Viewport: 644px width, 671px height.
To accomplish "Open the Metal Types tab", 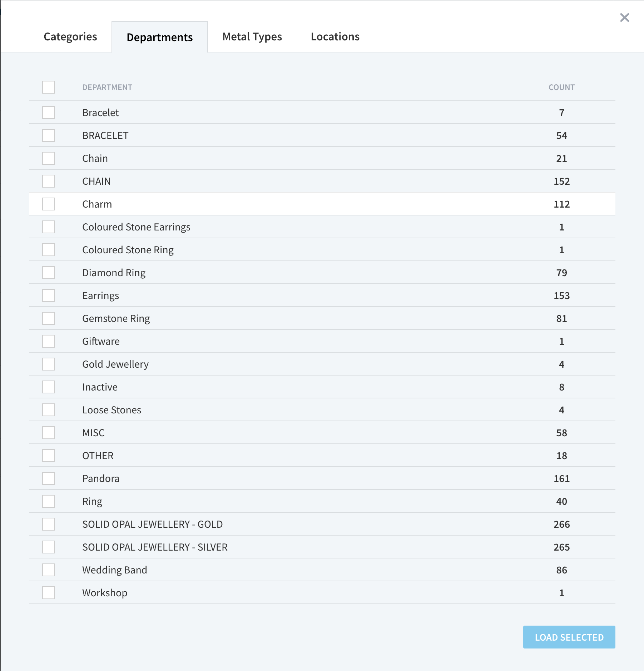I will (x=252, y=36).
